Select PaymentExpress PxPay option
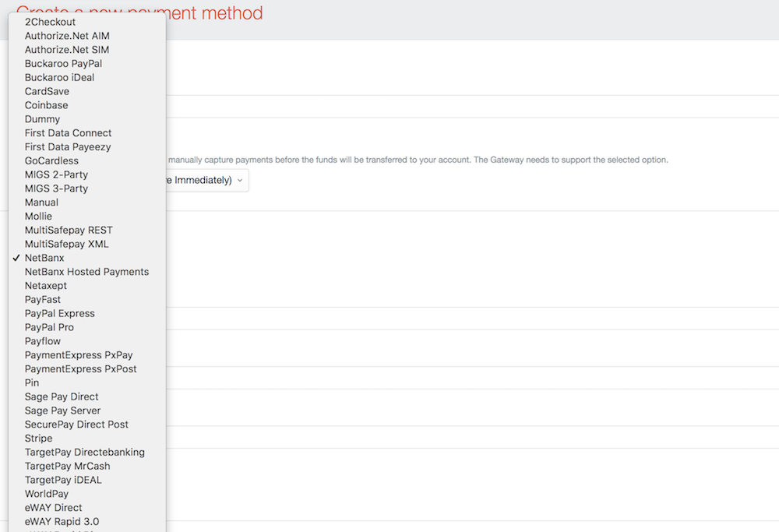Viewport: 779px width, 532px height. coord(87,356)
